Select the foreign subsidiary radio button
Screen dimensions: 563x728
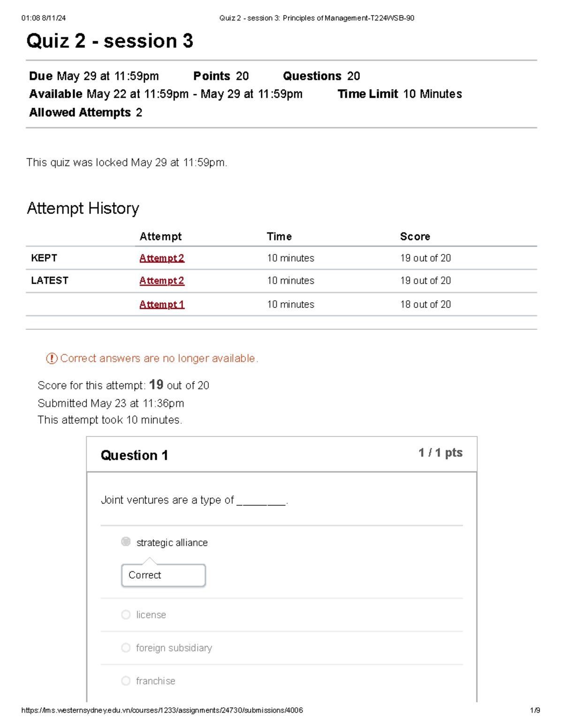[126, 647]
